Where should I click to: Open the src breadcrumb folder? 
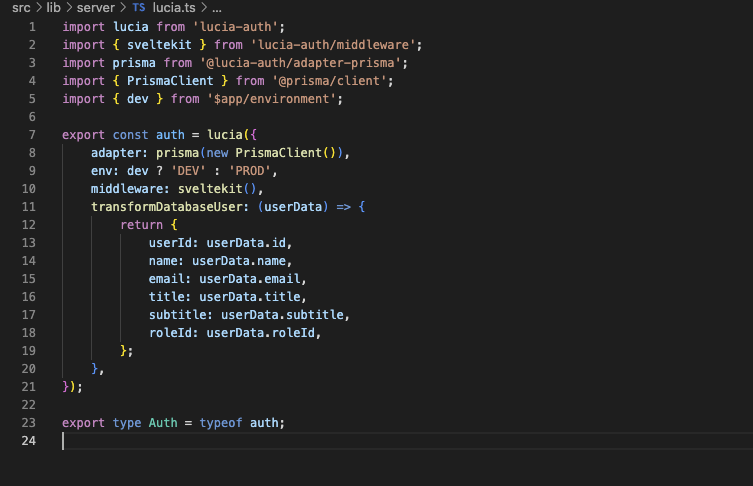coord(21,7)
